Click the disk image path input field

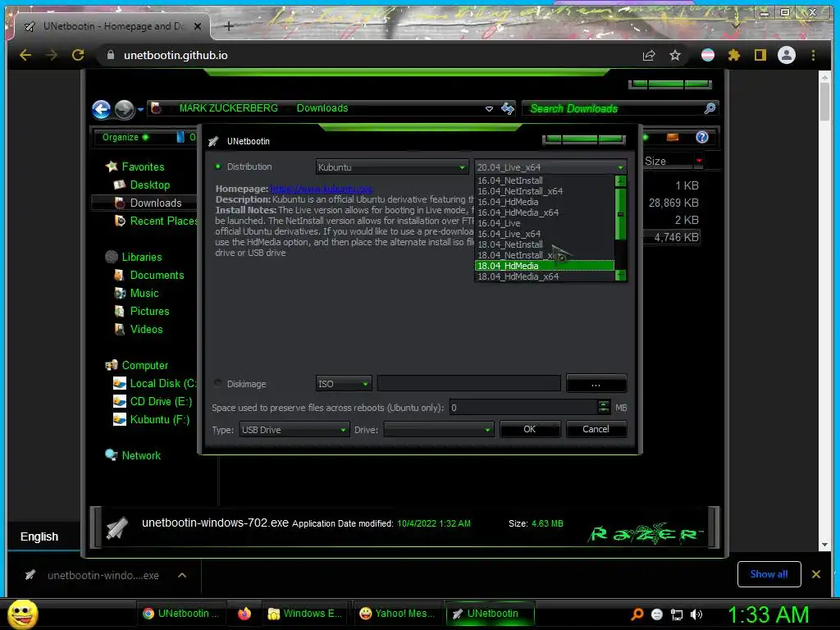(x=468, y=384)
